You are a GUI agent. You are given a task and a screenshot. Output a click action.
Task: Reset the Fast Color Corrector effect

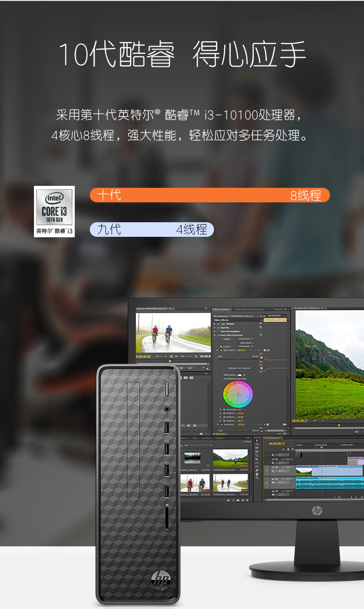(261, 335)
